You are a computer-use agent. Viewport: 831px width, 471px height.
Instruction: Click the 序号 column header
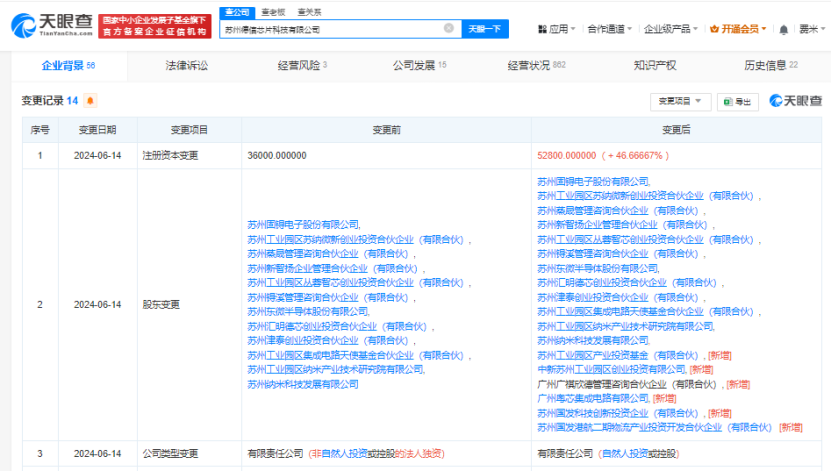(x=40, y=130)
